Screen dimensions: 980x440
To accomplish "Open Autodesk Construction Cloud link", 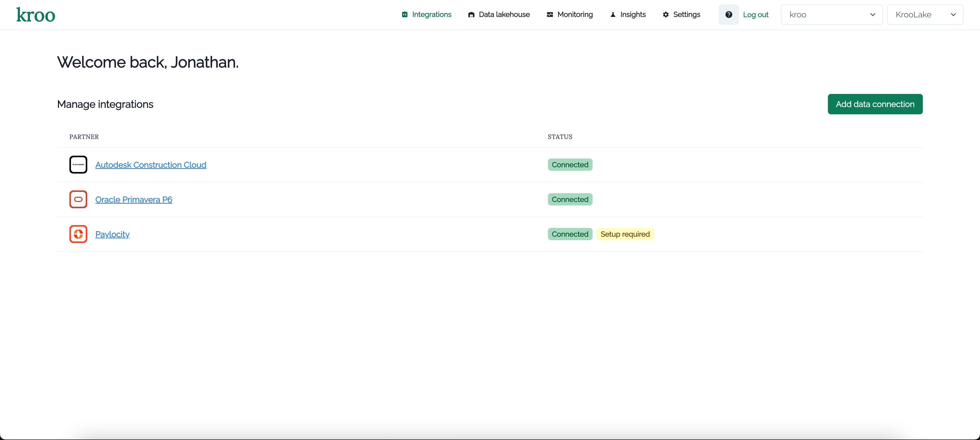I will tap(151, 165).
